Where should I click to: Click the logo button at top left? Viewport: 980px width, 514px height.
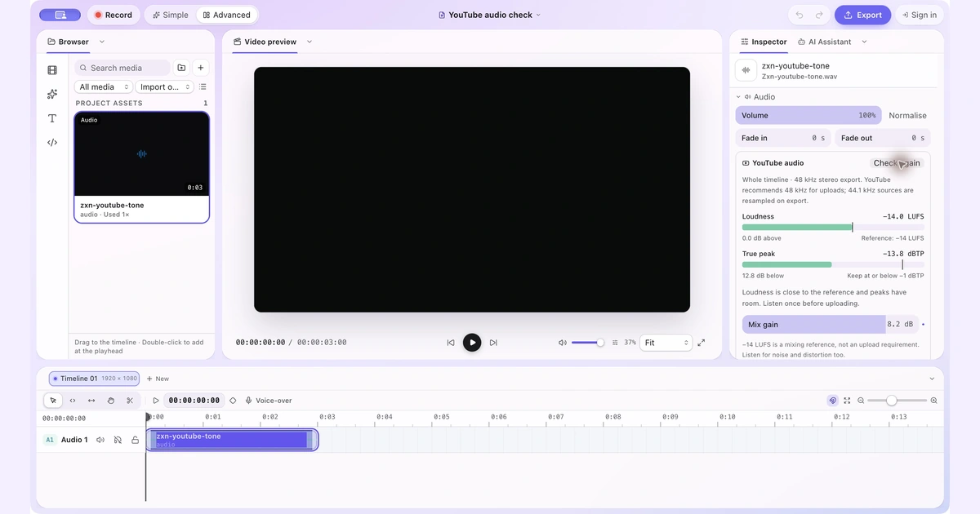[60, 15]
